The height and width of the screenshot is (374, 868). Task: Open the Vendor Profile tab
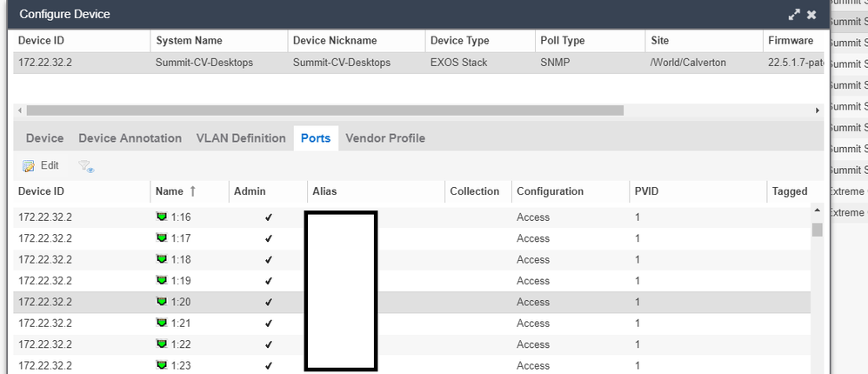385,138
